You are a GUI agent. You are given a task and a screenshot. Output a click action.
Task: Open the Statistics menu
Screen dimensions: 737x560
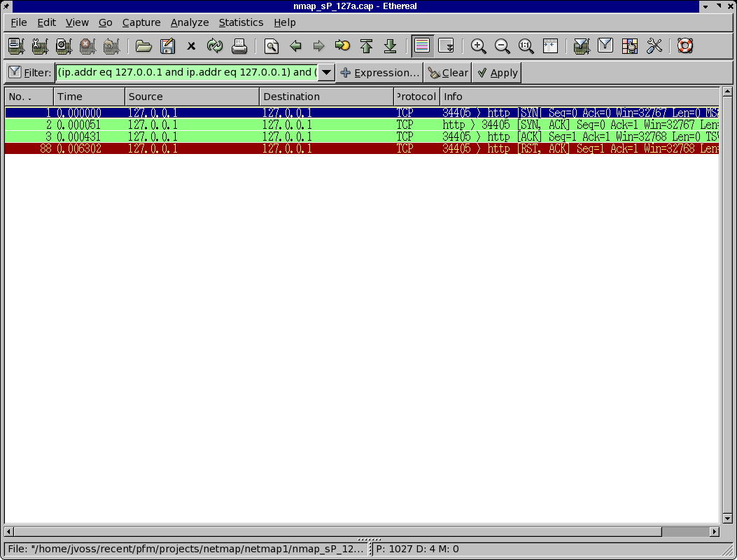[241, 22]
